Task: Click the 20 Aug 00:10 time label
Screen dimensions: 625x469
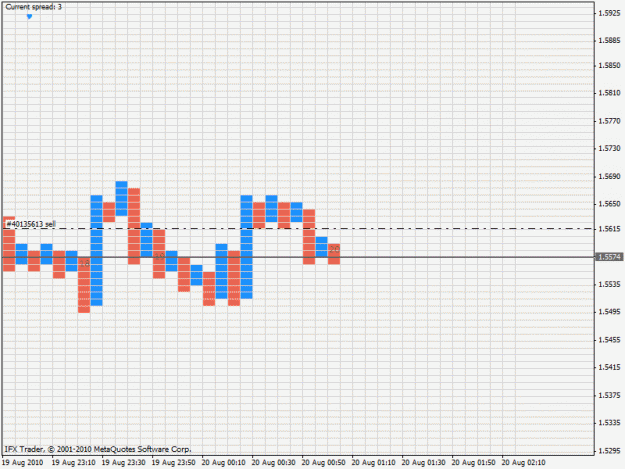Action: 224,463
